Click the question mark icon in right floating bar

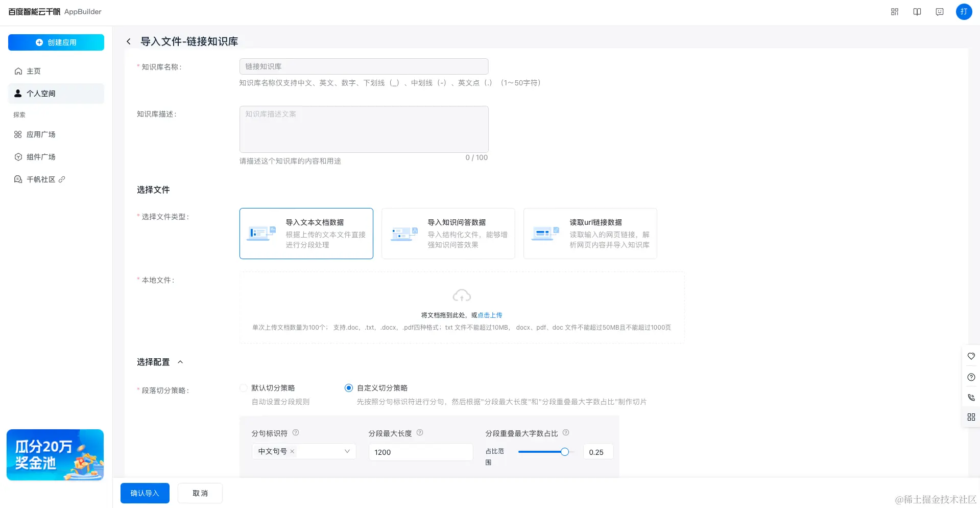(971, 377)
